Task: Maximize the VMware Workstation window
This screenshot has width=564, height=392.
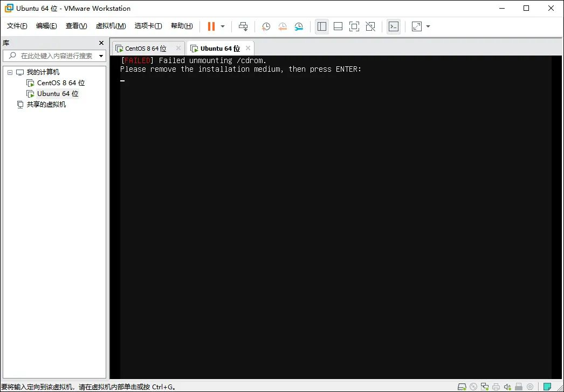Action: (x=526, y=8)
